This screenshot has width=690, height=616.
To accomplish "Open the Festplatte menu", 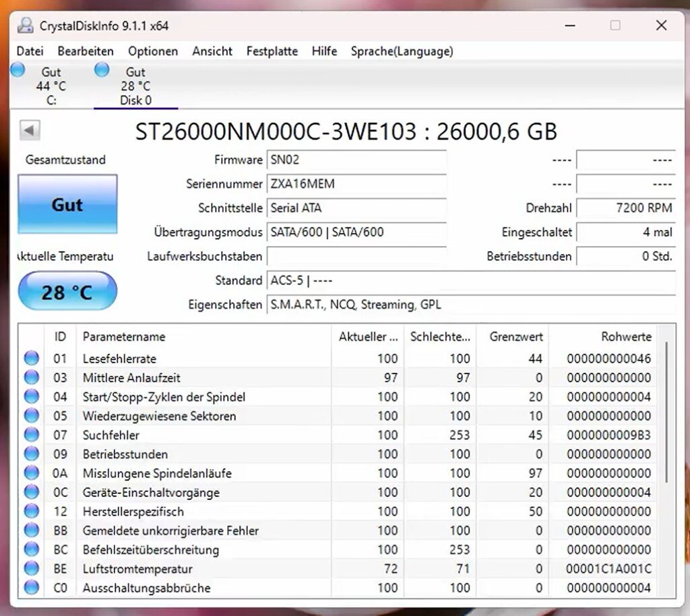I will 272,51.
